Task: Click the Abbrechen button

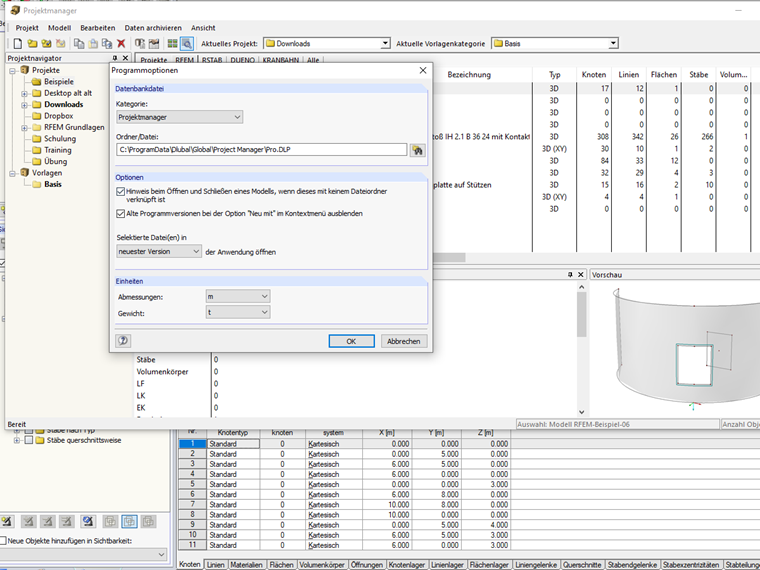Action: [x=403, y=341]
